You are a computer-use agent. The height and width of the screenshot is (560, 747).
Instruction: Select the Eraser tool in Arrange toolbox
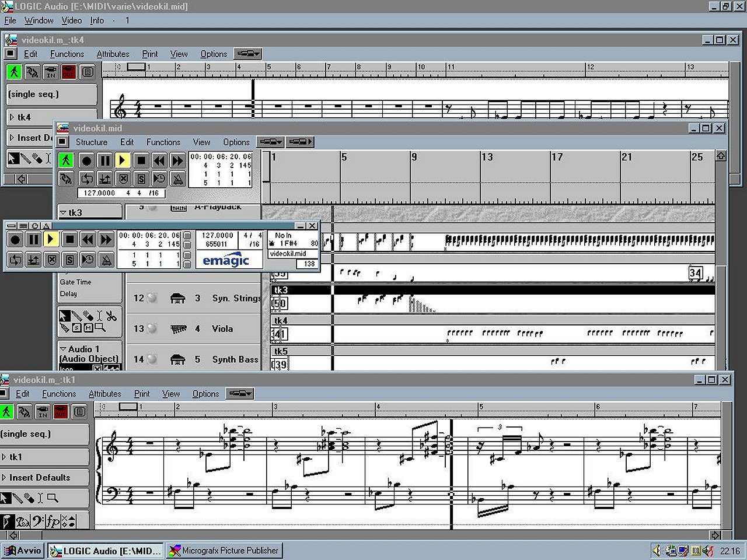(x=88, y=316)
